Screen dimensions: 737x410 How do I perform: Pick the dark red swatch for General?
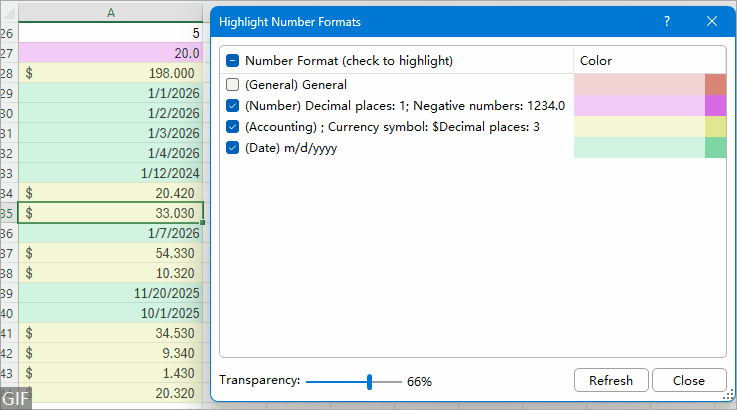point(715,85)
